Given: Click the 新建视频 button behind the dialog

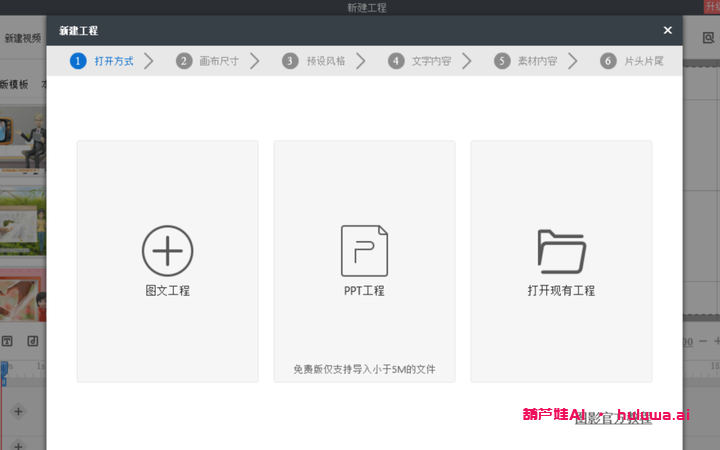Looking at the screenshot, I should (22, 38).
